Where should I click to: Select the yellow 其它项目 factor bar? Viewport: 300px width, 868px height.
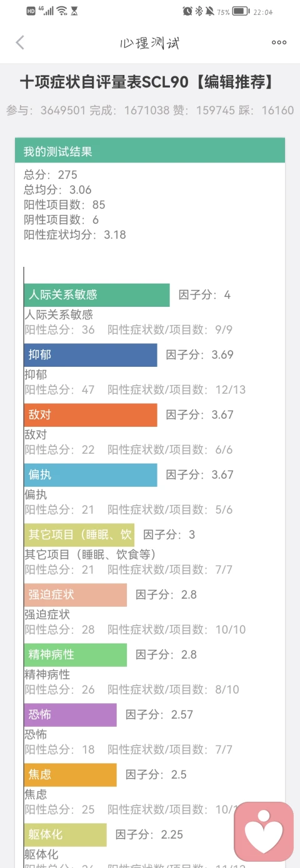click(79, 535)
